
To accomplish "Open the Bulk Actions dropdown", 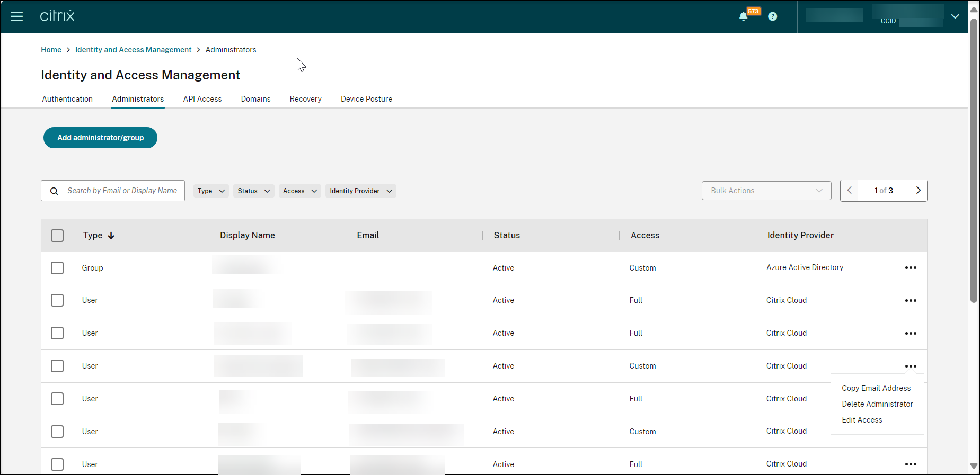I will click(766, 191).
